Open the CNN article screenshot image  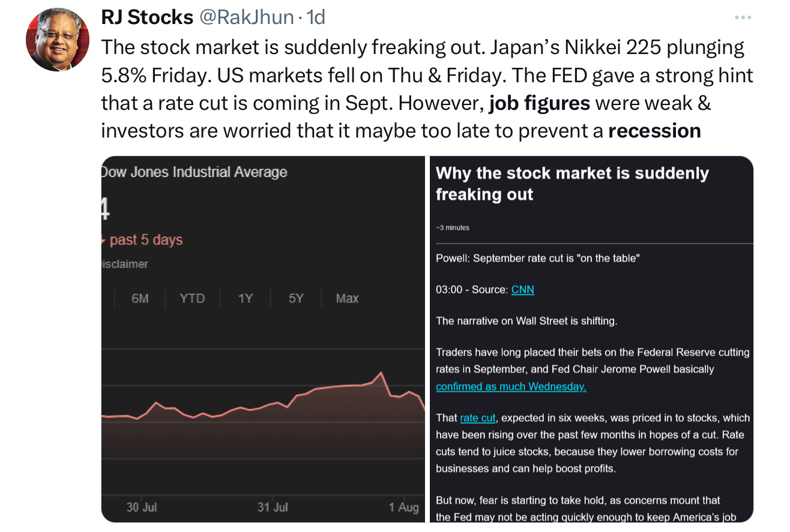pyautogui.click(x=591, y=339)
